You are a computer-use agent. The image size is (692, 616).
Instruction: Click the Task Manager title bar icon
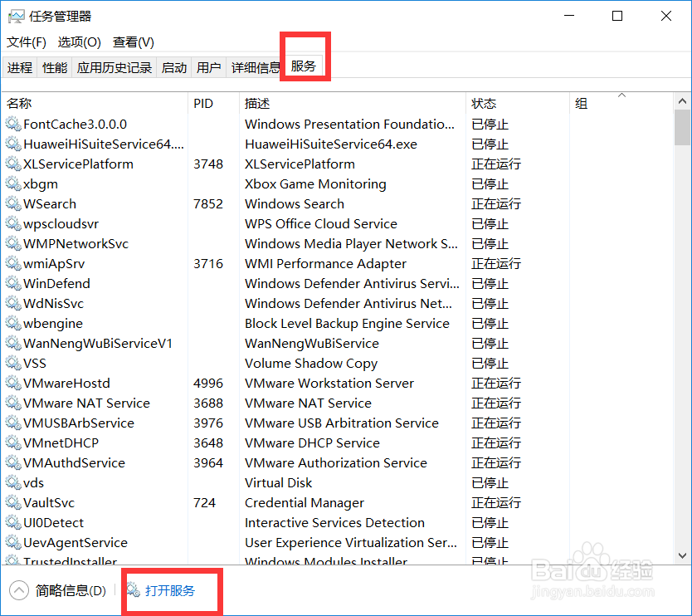(x=18, y=15)
